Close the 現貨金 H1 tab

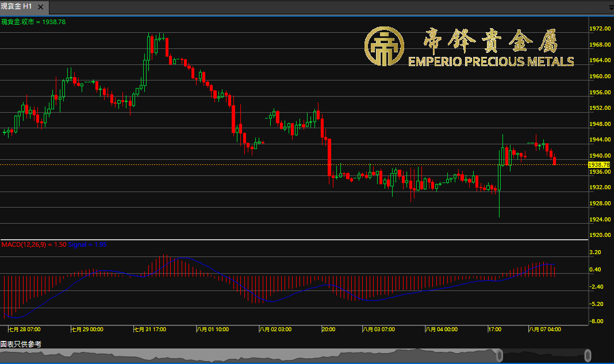point(40,6)
